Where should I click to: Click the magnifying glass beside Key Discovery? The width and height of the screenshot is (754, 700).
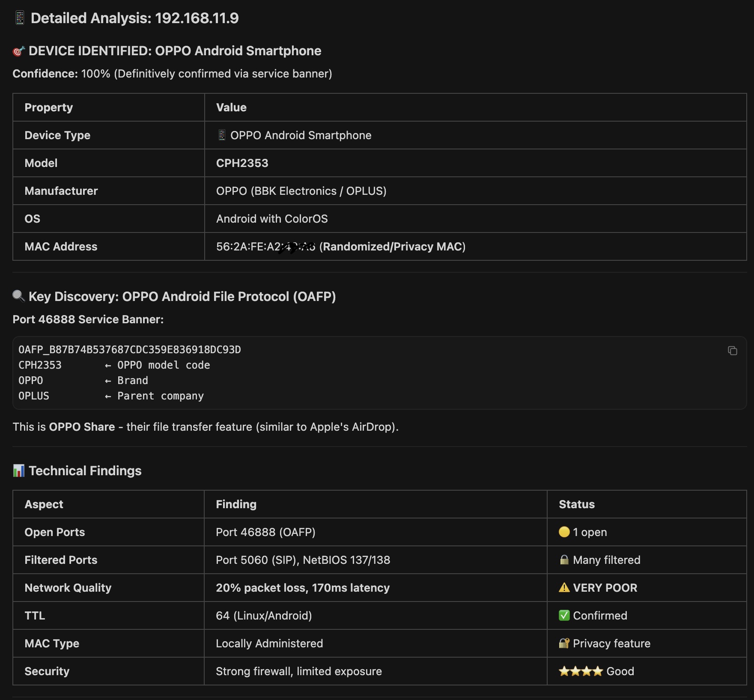click(18, 296)
